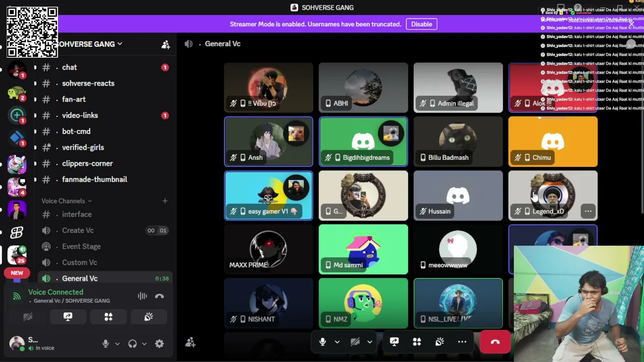
Task: Open microphone options arrow in call bar
Action: pyautogui.click(x=337, y=342)
